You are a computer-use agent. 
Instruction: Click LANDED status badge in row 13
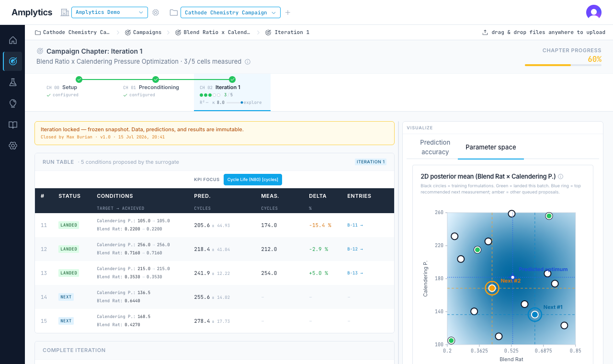coord(69,273)
